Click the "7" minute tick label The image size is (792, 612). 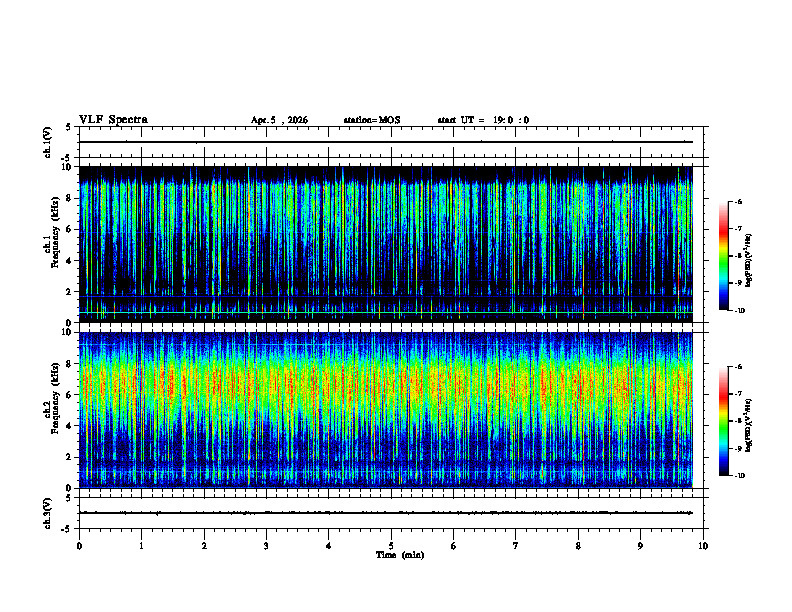[516, 546]
